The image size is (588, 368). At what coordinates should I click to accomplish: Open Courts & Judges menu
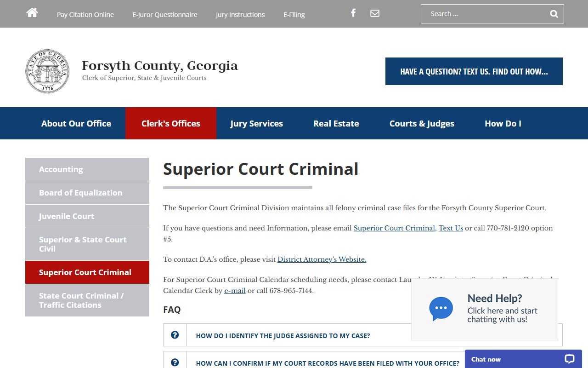422,123
